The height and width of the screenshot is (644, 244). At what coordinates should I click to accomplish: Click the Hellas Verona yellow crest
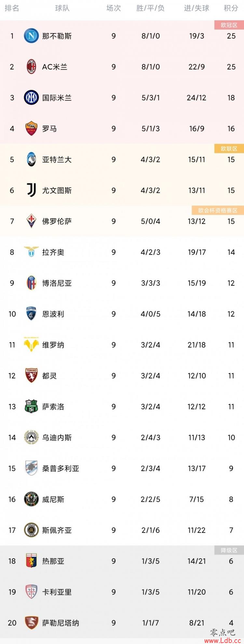coord(31,344)
